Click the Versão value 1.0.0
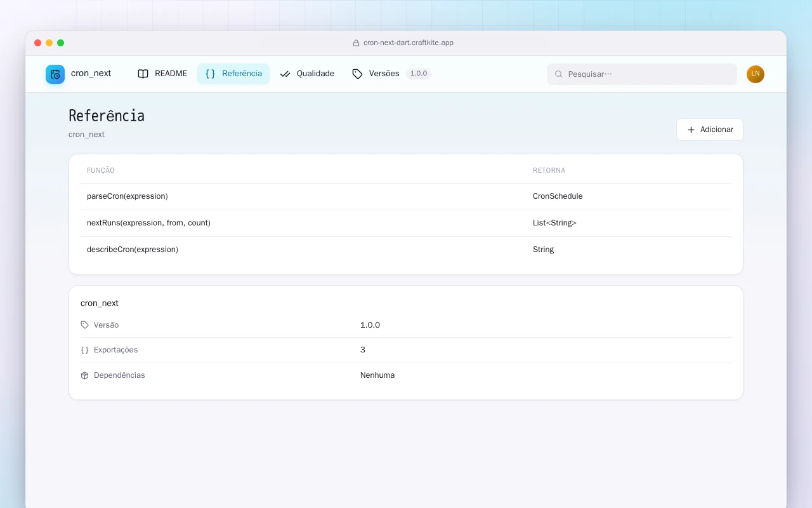The height and width of the screenshot is (508, 812). 370,325
